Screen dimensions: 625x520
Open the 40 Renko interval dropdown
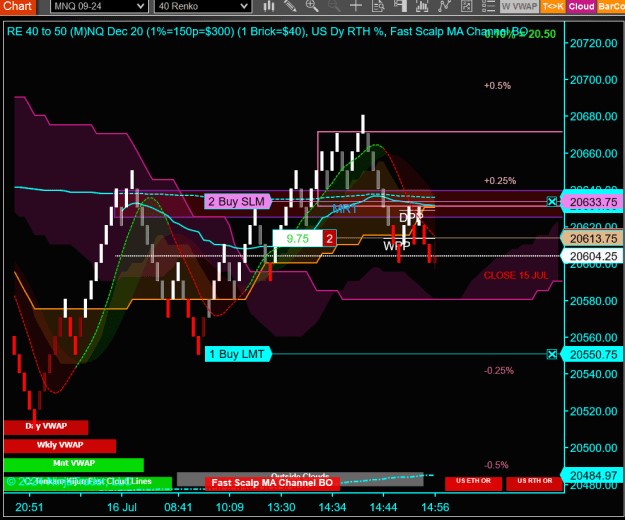(x=203, y=6)
